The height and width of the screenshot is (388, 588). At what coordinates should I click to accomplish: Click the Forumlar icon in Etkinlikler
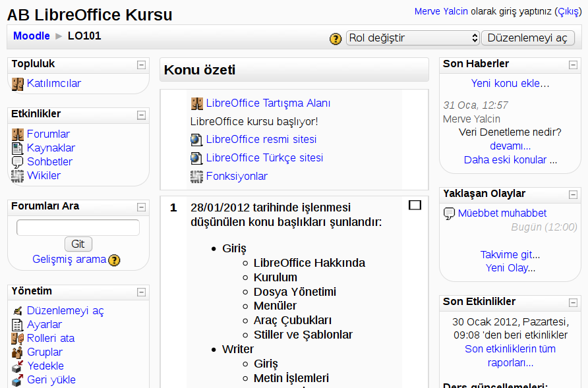[18, 134]
